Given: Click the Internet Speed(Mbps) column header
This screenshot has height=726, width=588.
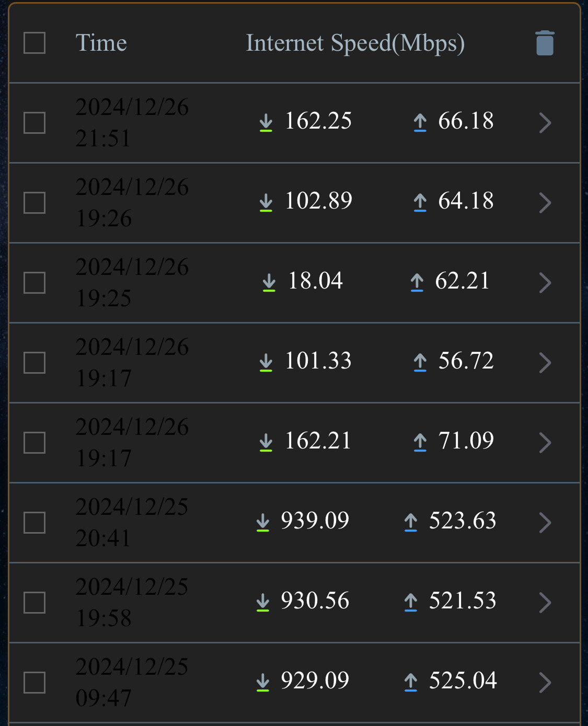Looking at the screenshot, I should (x=355, y=44).
